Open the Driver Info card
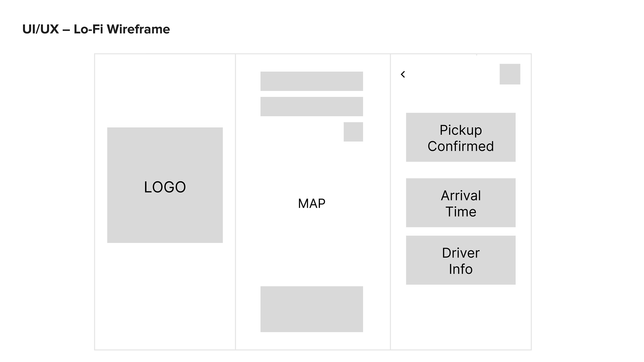Image resolution: width=644 pixels, height=362 pixels. click(x=461, y=260)
